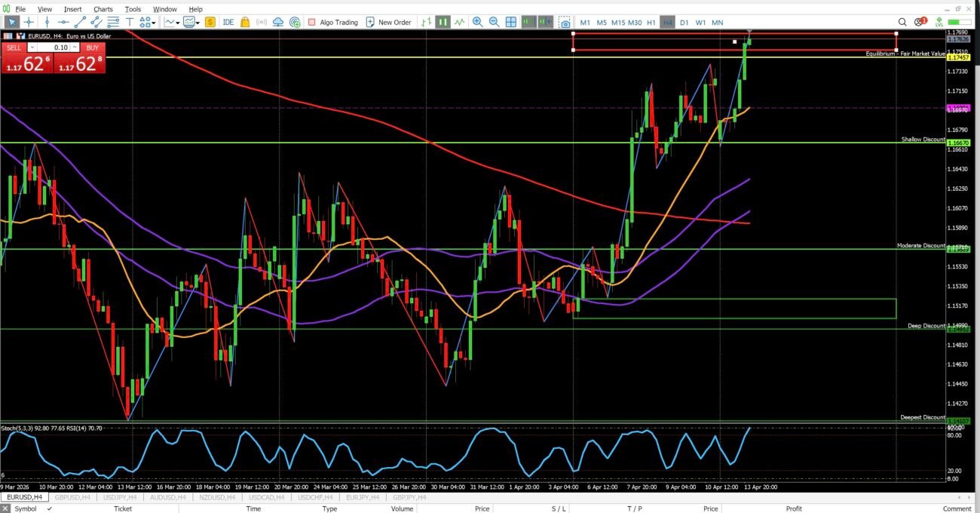980x513 pixels.
Task: Click the New Order button
Action: (x=388, y=23)
